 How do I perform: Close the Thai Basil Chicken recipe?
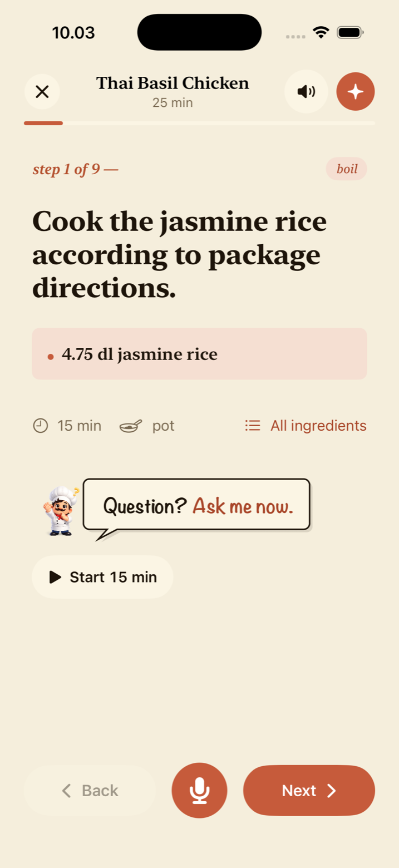coord(42,91)
